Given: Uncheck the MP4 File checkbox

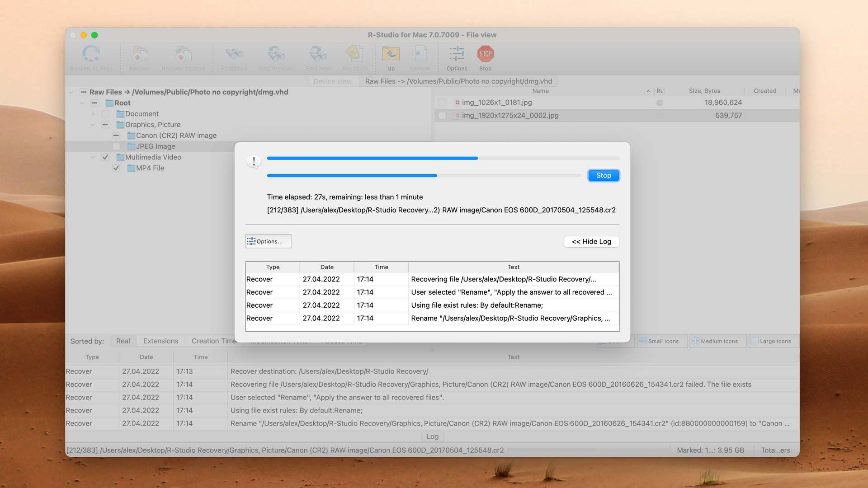Looking at the screenshot, I should point(116,168).
